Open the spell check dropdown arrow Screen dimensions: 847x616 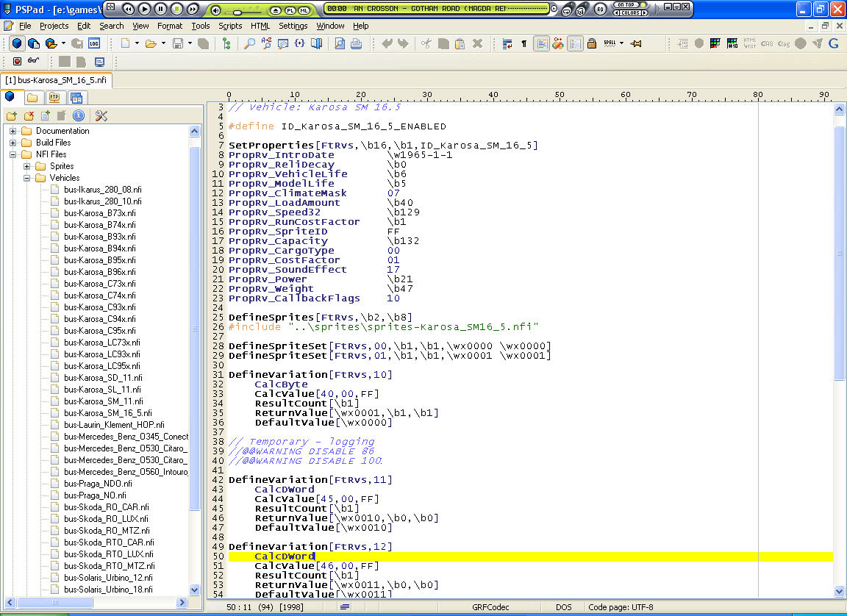click(x=622, y=43)
